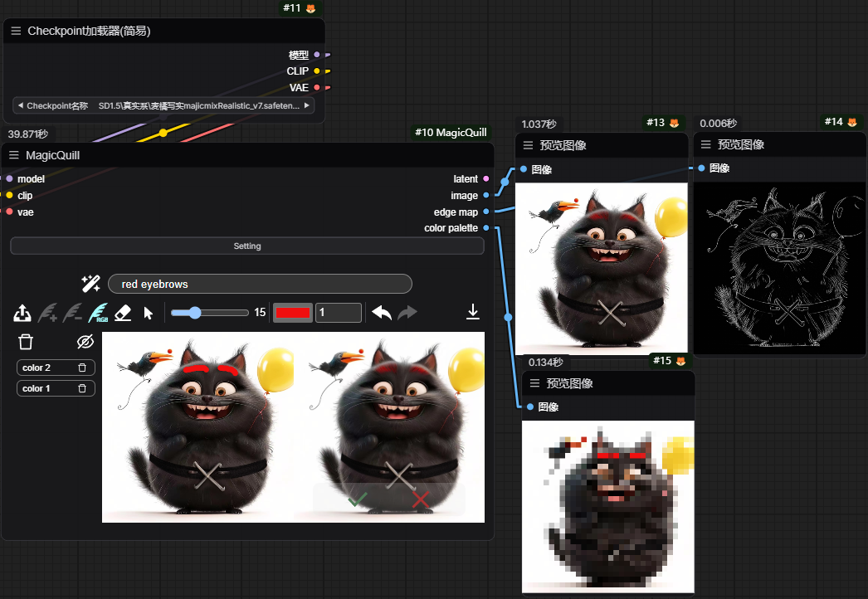Click the red eyebrows prompt field

pos(260,284)
